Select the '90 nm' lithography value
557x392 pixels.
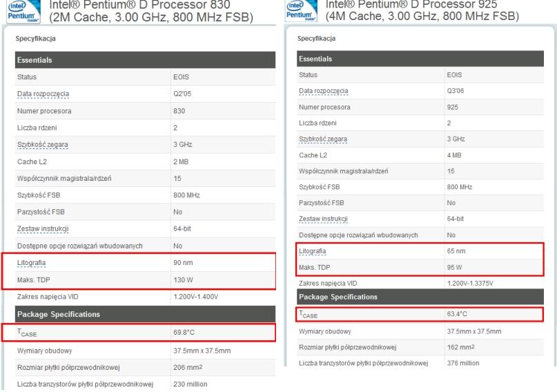coord(183,263)
